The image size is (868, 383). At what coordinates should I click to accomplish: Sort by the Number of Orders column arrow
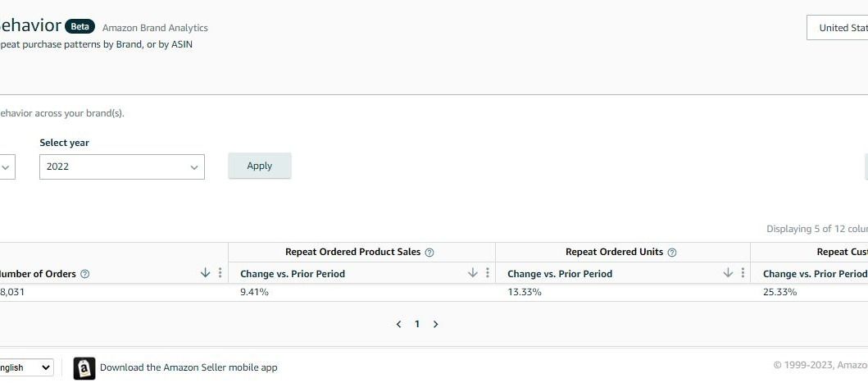[x=205, y=273]
